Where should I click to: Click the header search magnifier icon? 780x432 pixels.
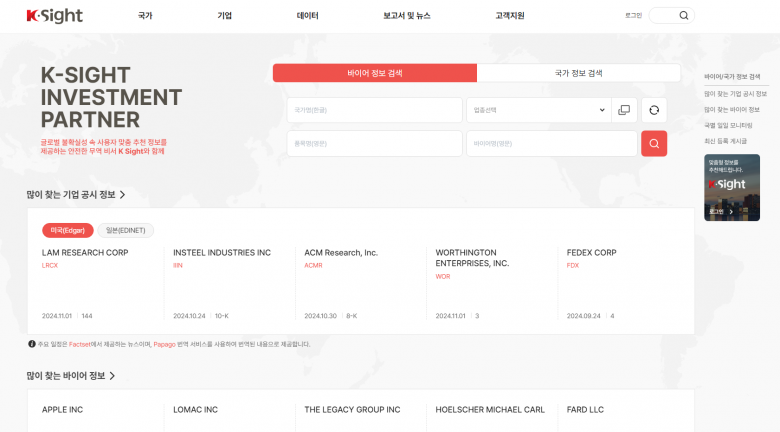click(684, 15)
